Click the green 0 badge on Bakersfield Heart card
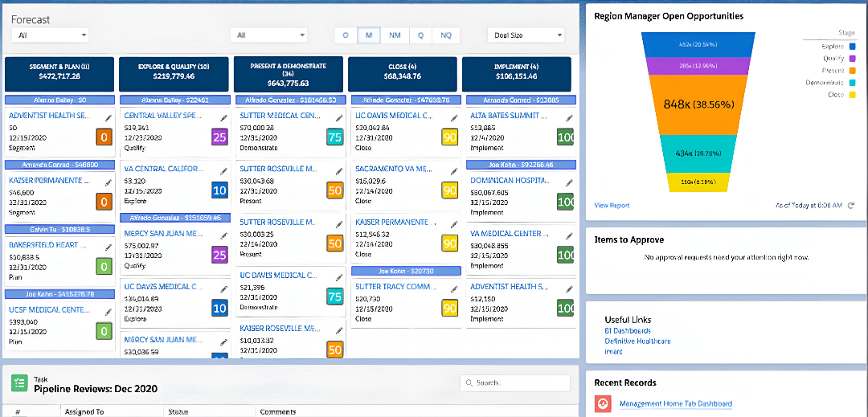 [x=104, y=266]
